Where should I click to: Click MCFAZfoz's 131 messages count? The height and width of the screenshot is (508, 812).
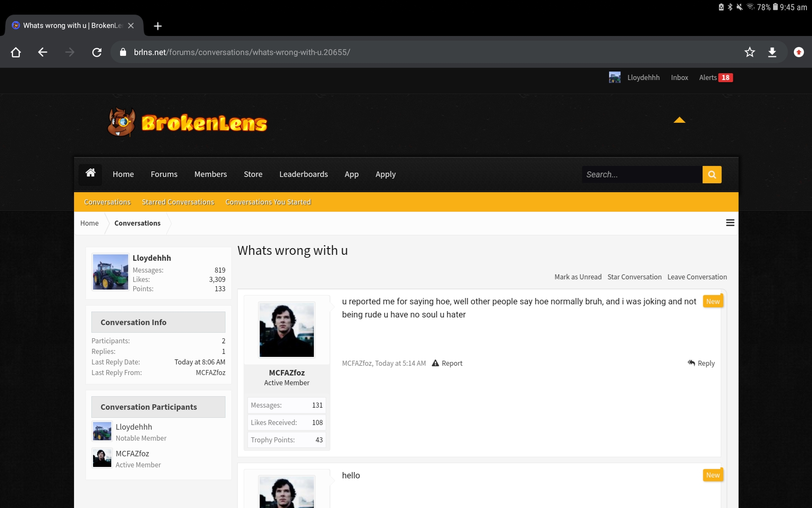[317, 405]
